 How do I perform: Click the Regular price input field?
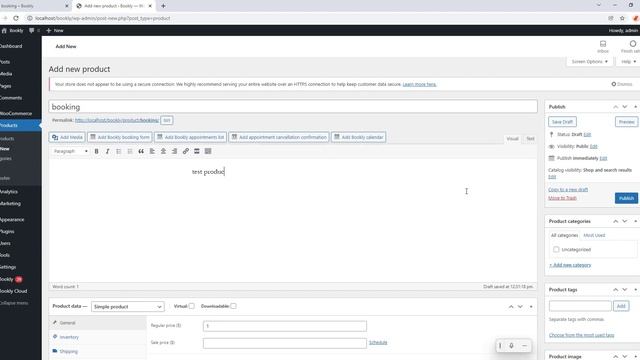pyautogui.click(x=284, y=326)
